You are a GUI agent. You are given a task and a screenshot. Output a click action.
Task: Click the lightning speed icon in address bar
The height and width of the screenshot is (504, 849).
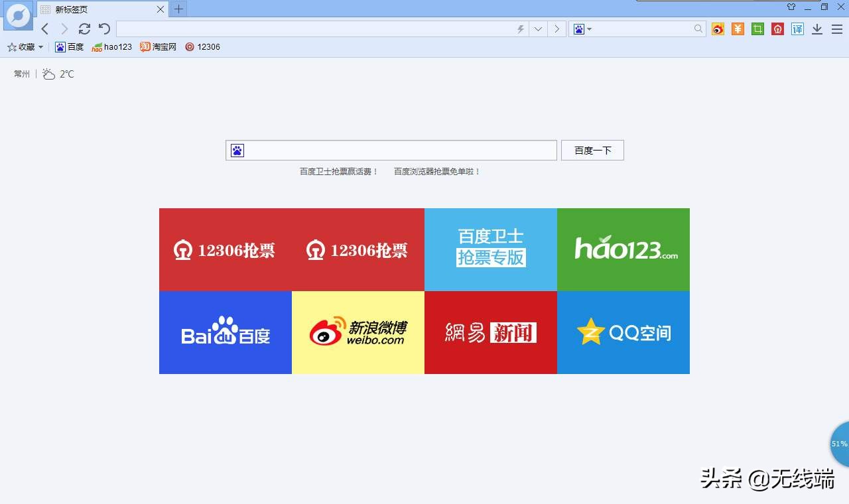[x=519, y=29]
